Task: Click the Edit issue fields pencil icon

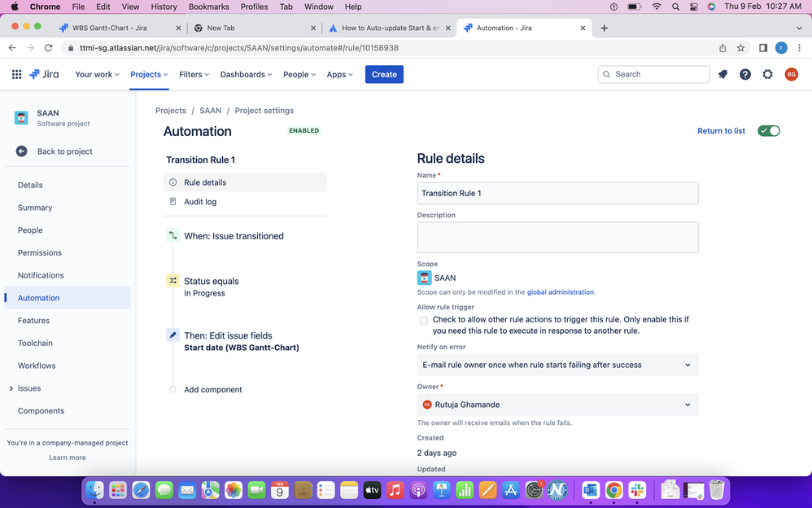Action: tap(172, 335)
